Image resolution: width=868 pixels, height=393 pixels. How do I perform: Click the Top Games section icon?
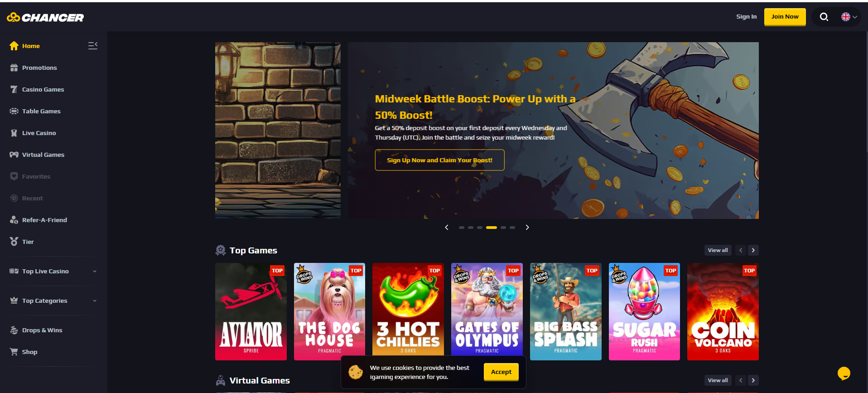point(221,250)
